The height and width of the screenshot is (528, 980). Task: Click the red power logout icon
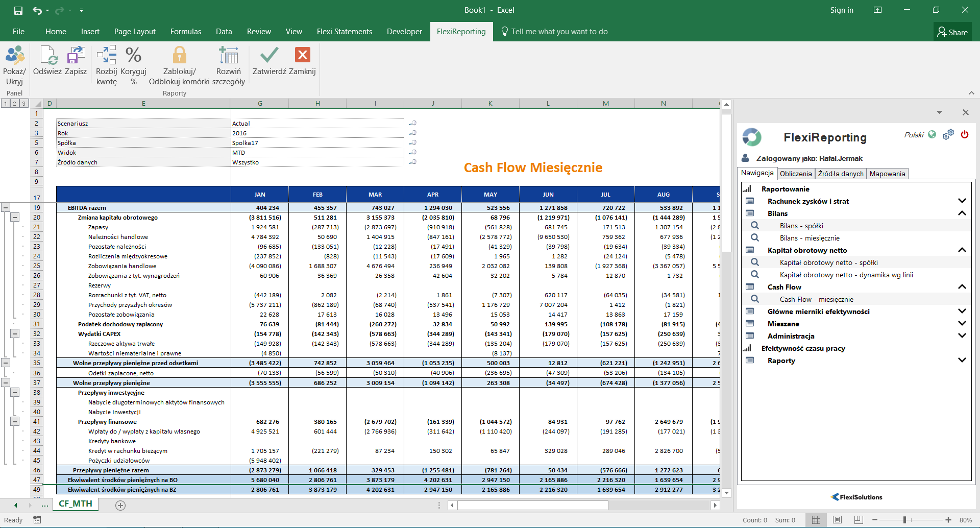(964, 135)
